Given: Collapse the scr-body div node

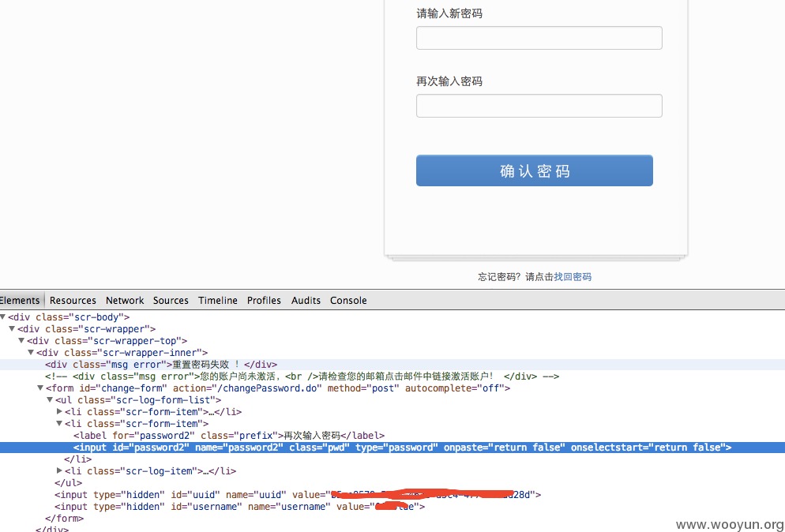Looking at the screenshot, I should click(x=3, y=317).
